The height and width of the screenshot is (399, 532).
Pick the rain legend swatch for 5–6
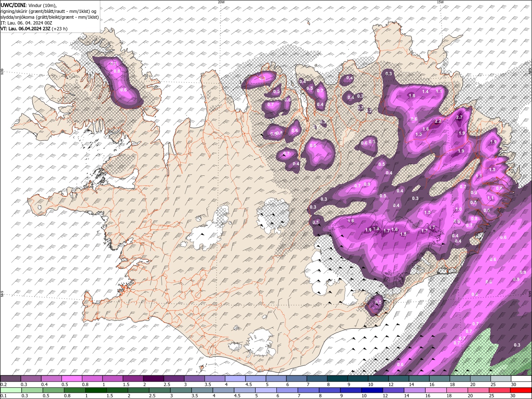pos(266,390)
